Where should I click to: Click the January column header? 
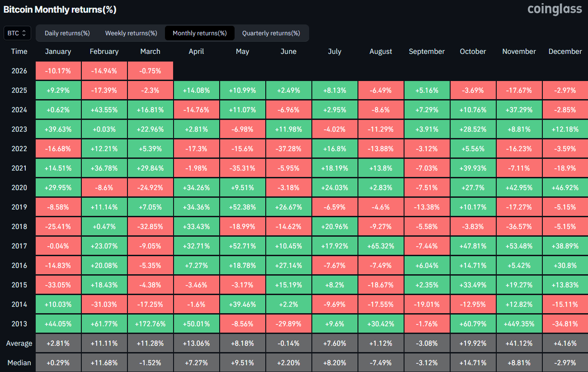pyautogui.click(x=58, y=51)
